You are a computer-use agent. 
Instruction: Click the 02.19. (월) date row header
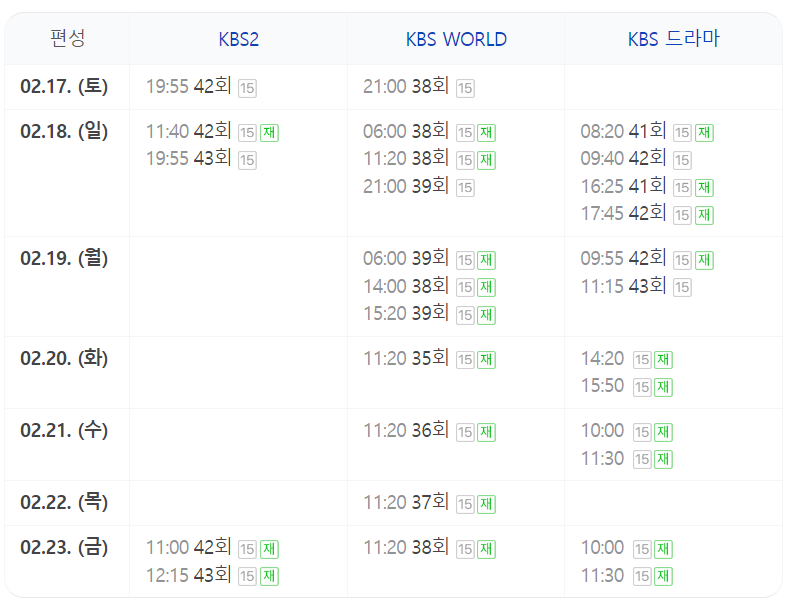(64, 258)
